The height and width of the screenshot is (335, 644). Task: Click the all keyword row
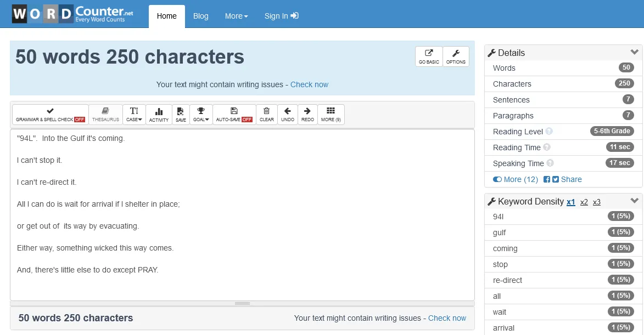[563, 296]
